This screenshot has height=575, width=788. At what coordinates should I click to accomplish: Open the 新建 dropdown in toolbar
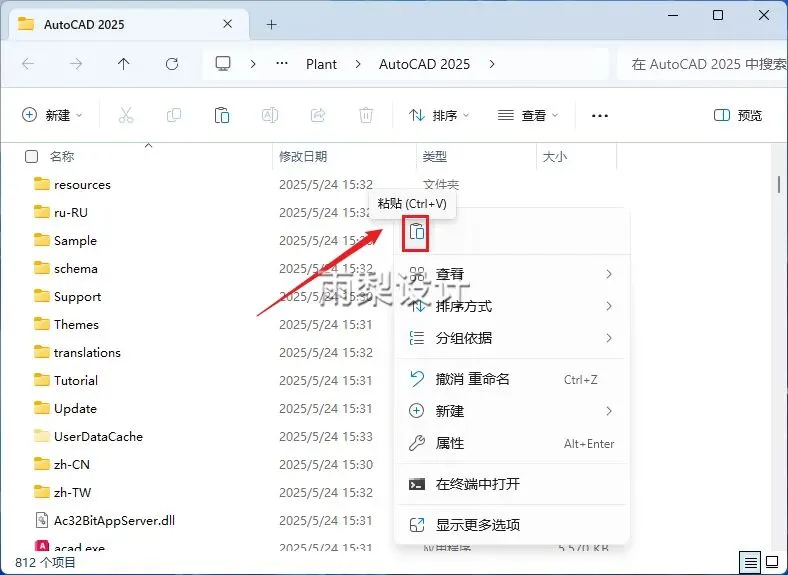coord(52,116)
